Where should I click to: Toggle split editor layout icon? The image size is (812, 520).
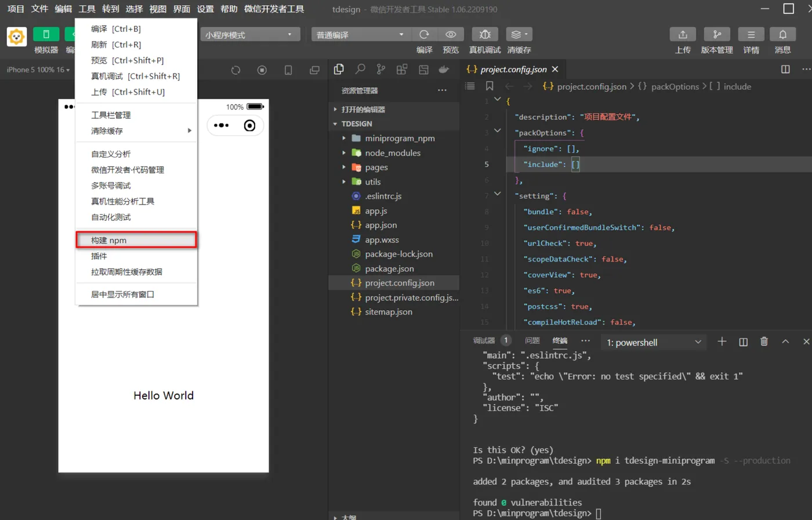(x=785, y=70)
